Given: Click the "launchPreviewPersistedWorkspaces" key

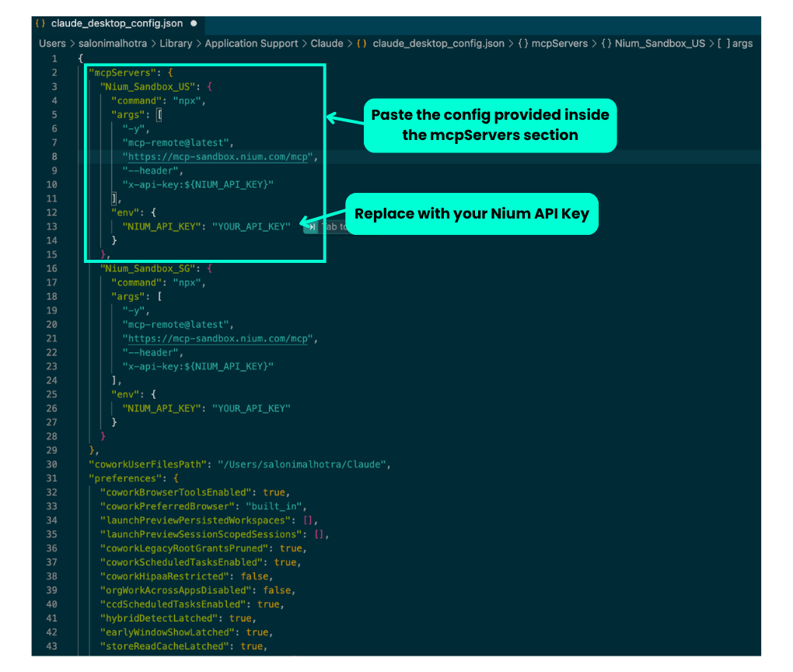Looking at the screenshot, I should (x=196, y=520).
